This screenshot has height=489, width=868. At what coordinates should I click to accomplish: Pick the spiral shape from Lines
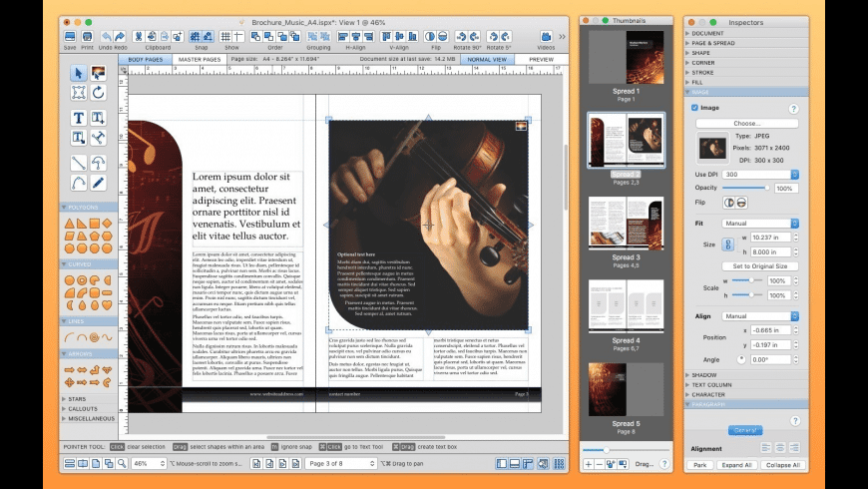click(x=94, y=337)
